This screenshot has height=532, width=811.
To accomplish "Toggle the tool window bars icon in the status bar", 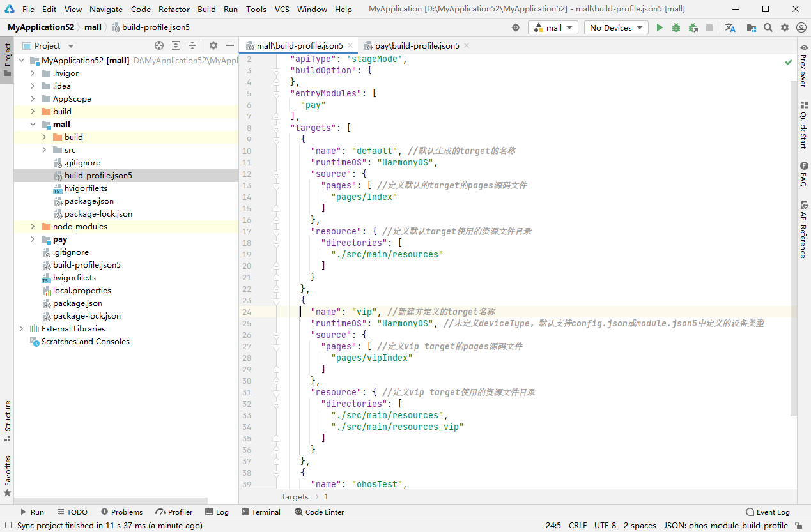I will coord(6,526).
